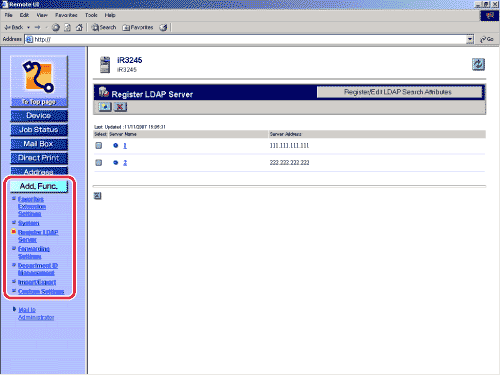The width and height of the screenshot is (500, 375).
Task: Click the Add. Func. navigation button
Action: point(39,186)
